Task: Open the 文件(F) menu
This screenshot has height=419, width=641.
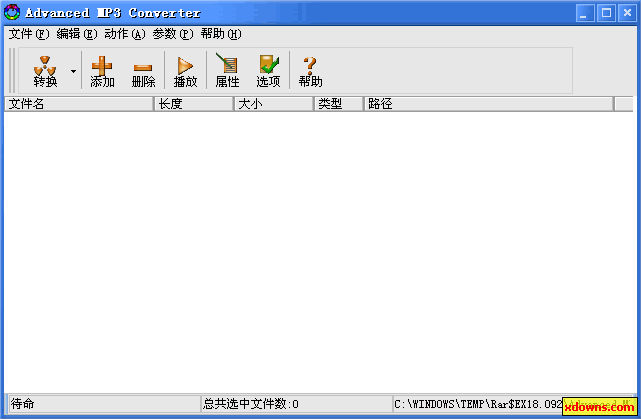Action: (29, 34)
